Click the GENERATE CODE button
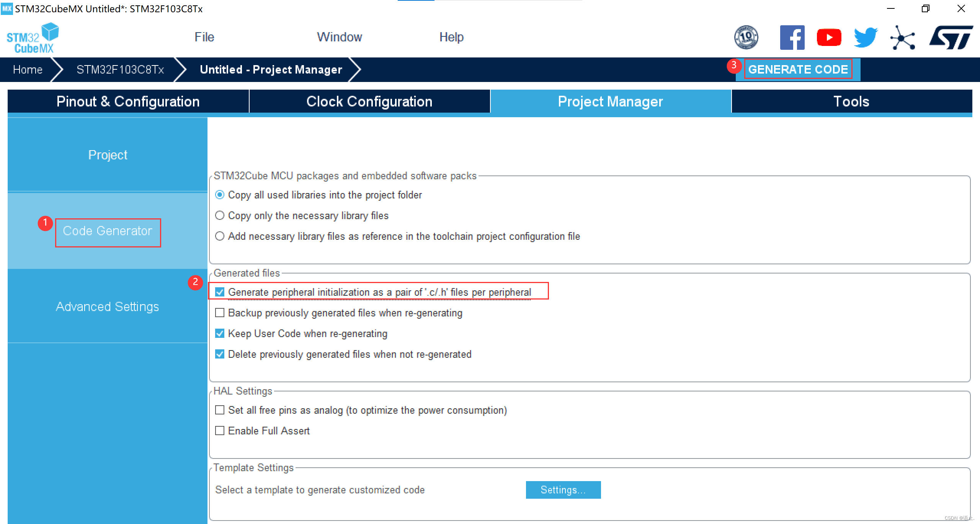The height and width of the screenshot is (524, 980). (798, 69)
